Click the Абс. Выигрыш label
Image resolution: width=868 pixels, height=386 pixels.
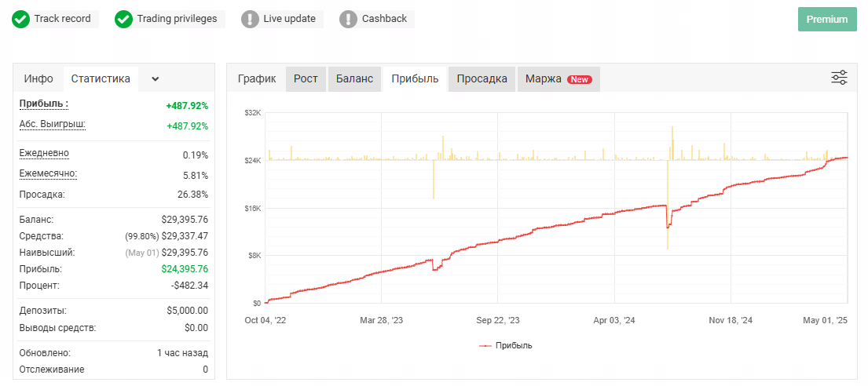pos(52,124)
